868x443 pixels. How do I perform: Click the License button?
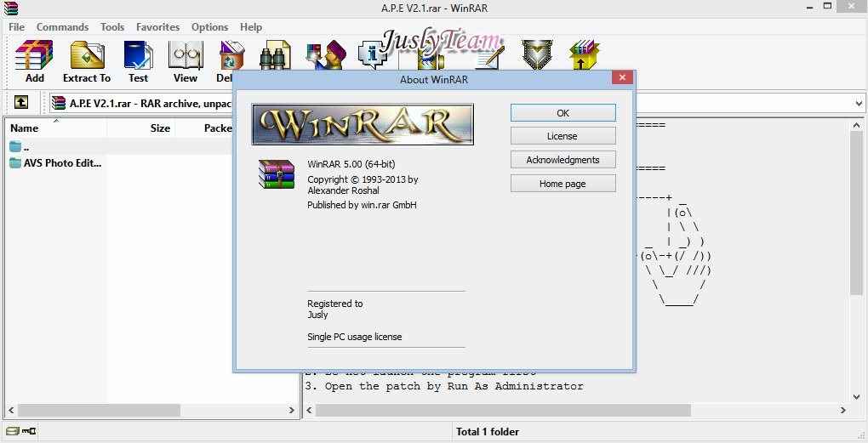563,136
